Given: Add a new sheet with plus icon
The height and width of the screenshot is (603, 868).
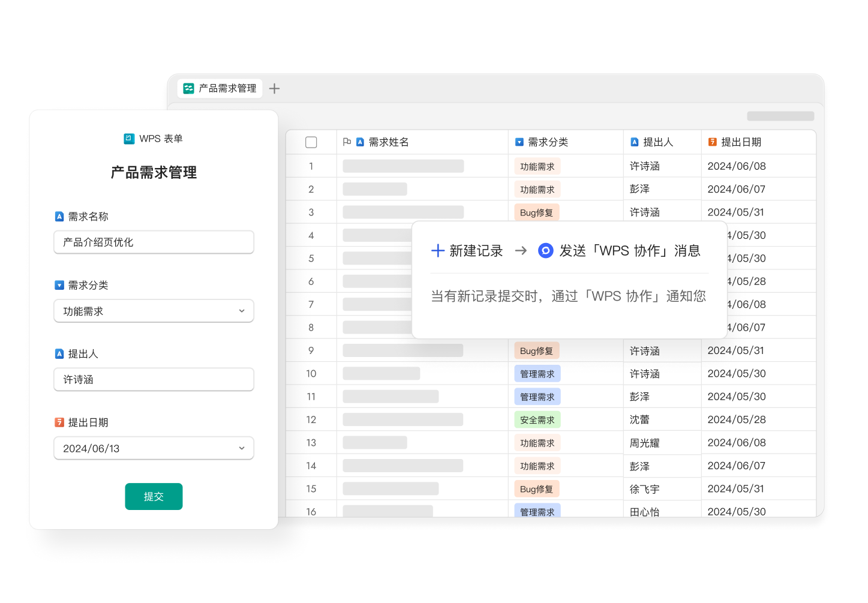Looking at the screenshot, I should [274, 89].
